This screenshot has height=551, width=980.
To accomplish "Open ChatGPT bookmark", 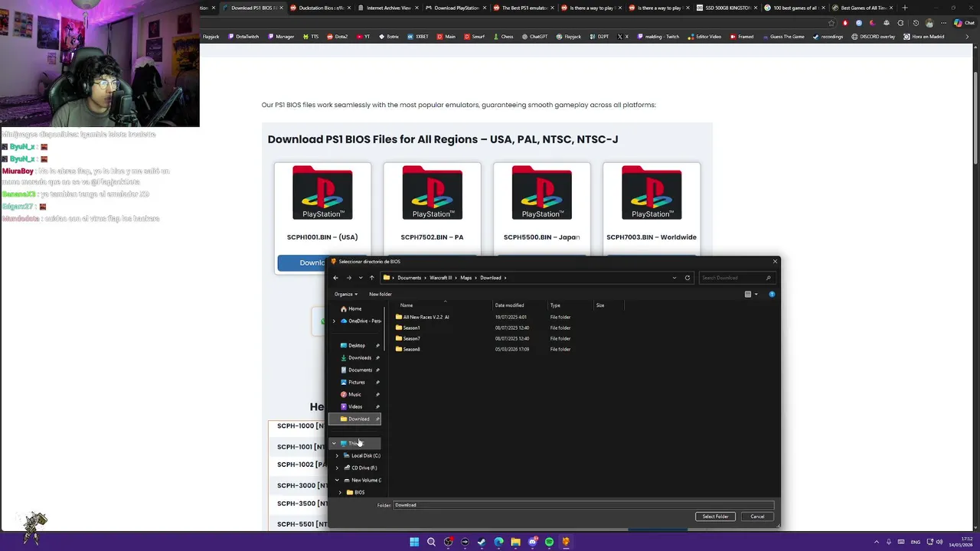I will pos(534,37).
